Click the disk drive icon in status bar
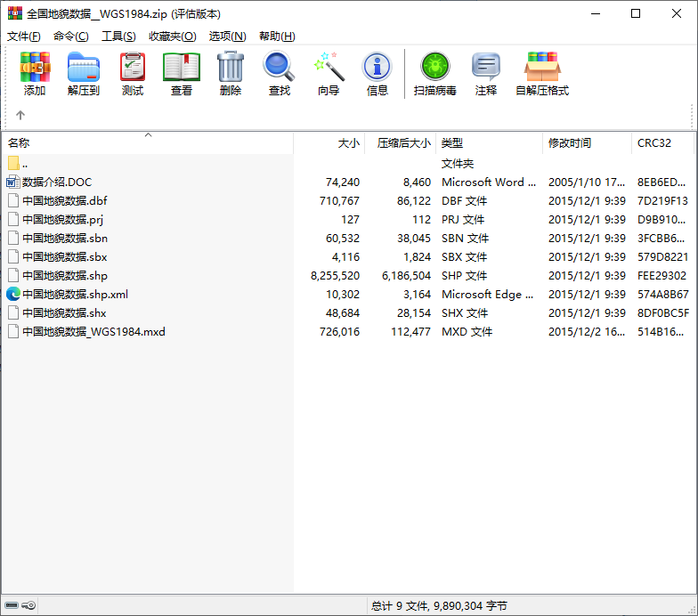The image size is (698, 616). click(x=12, y=605)
